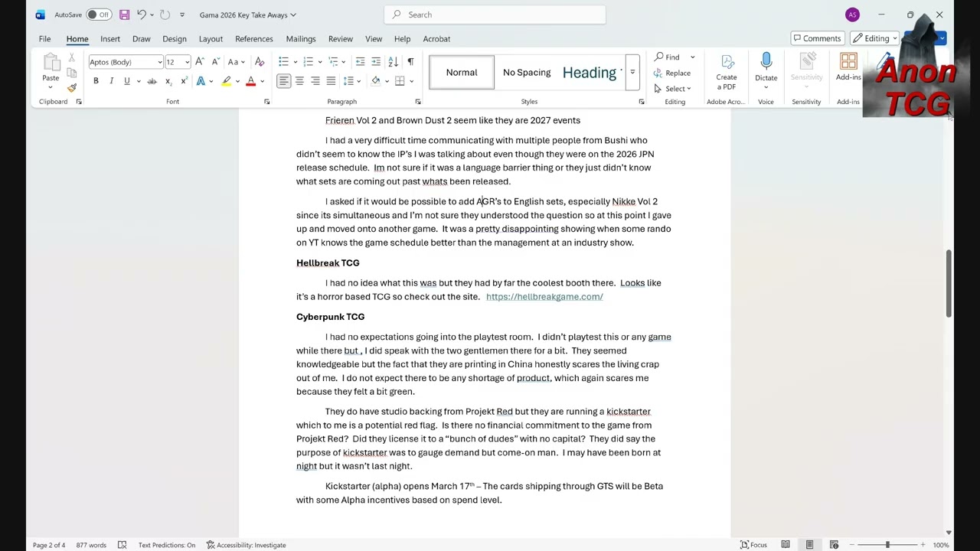Click the Sort paragraph icon
The image size is (980, 551).
click(393, 62)
